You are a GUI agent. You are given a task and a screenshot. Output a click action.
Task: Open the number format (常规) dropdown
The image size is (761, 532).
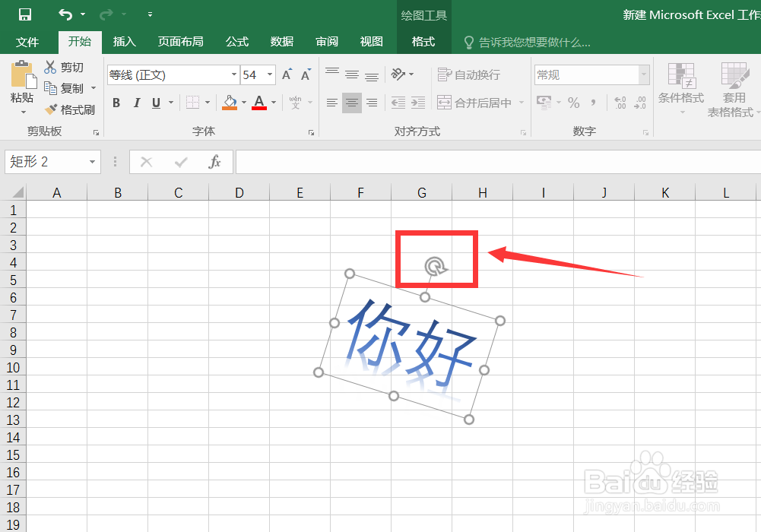point(642,74)
